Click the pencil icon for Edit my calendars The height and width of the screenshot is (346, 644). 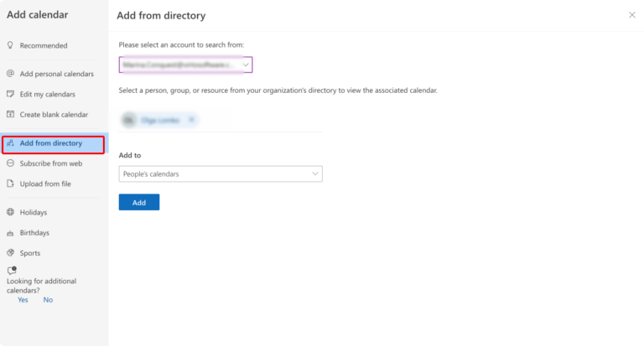(x=10, y=94)
